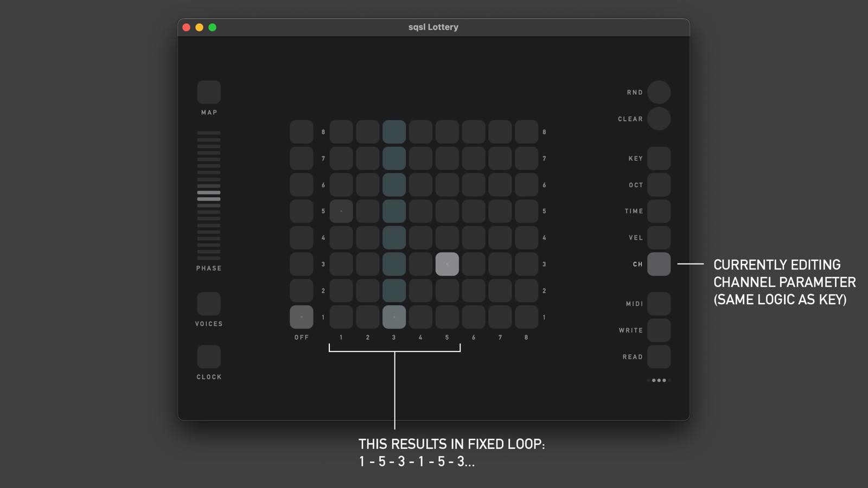Image resolution: width=868 pixels, height=488 pixels.
Task: Click grid cell column 3 row 5
Action: tap(394, 211)
